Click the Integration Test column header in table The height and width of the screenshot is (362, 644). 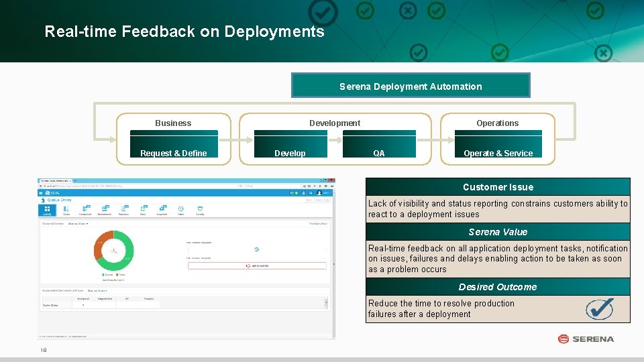click(105, 299)
